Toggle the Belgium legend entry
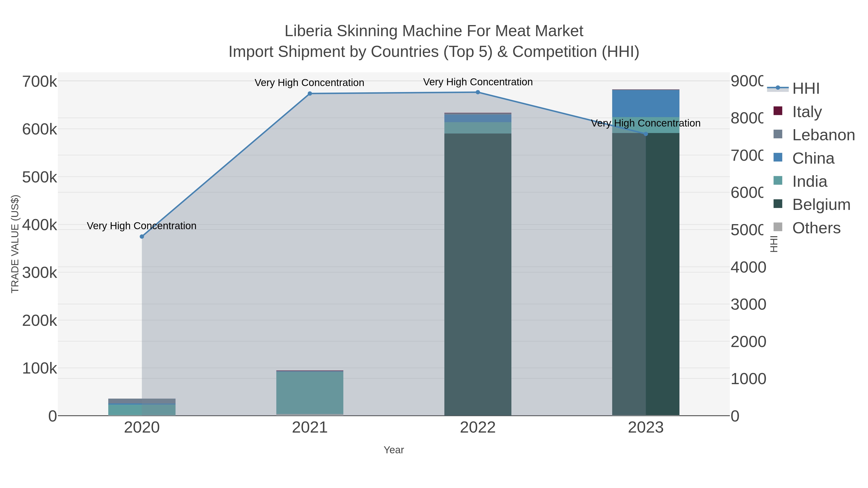This screenshot has width=868, height=488. tap(812, 204)
